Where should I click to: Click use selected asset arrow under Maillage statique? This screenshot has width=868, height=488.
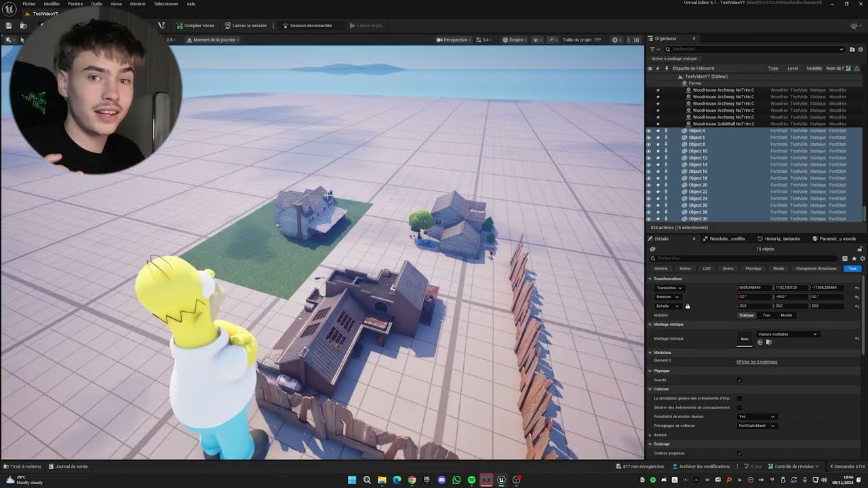click(759, 342)
